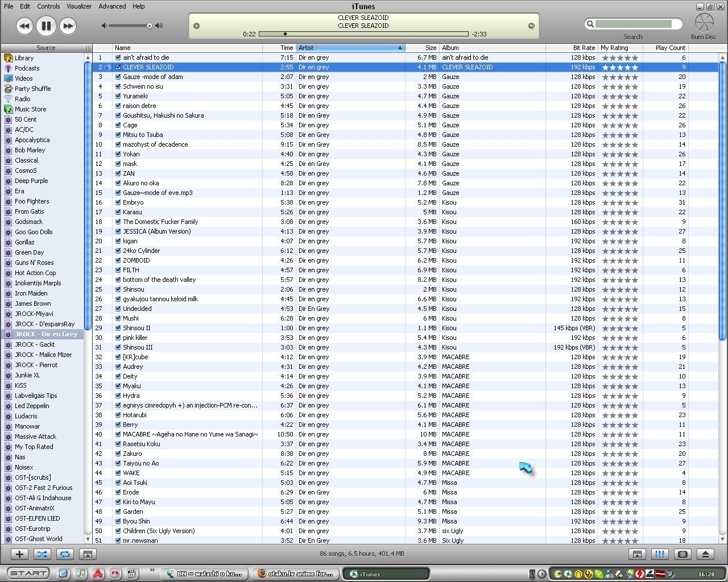Sort by the Time column header

point(279,48)
